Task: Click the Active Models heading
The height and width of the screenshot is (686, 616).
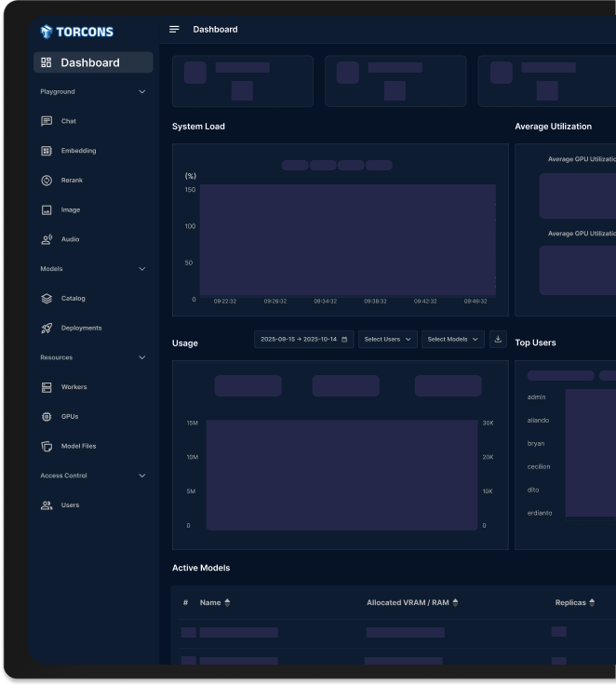Action: coord(201,568)
